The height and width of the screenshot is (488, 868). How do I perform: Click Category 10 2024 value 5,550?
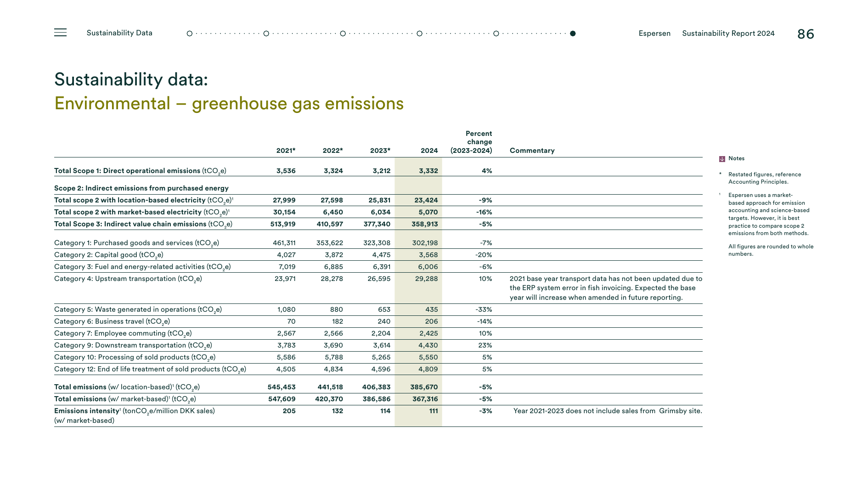click(x=428, y=357)
